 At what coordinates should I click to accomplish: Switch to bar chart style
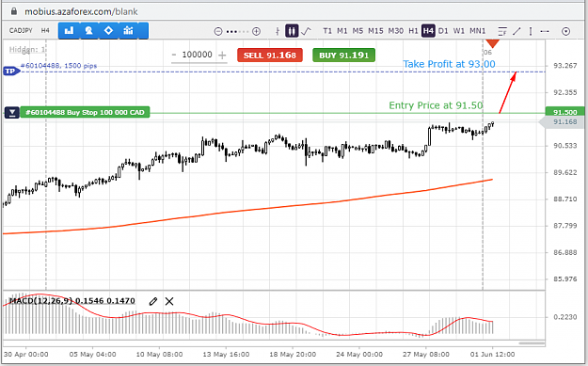coord(278,31)
